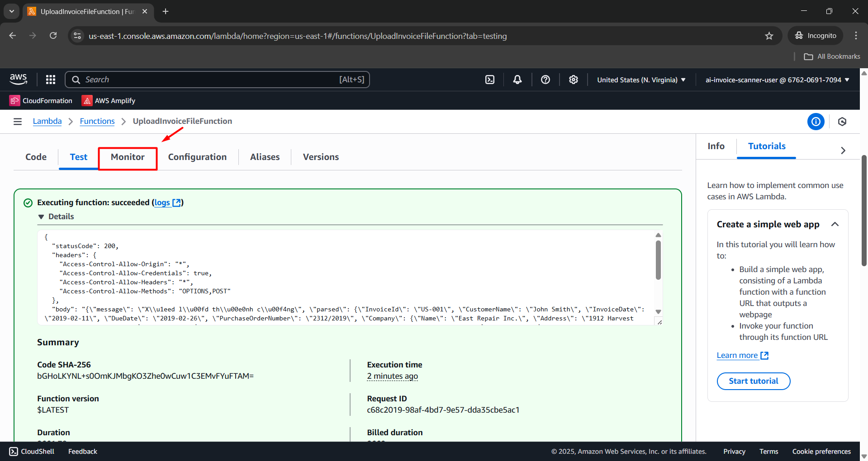Click the response output scrollbar
Viewport: 868px width, 461px height.
coord(658,260)
